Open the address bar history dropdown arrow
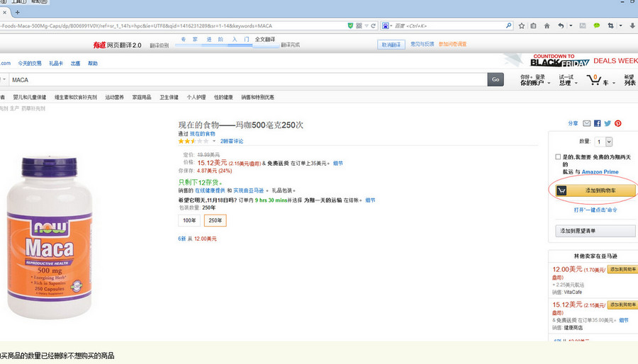Viewport: 638px width, 364px height. click(x=366, y=25)
